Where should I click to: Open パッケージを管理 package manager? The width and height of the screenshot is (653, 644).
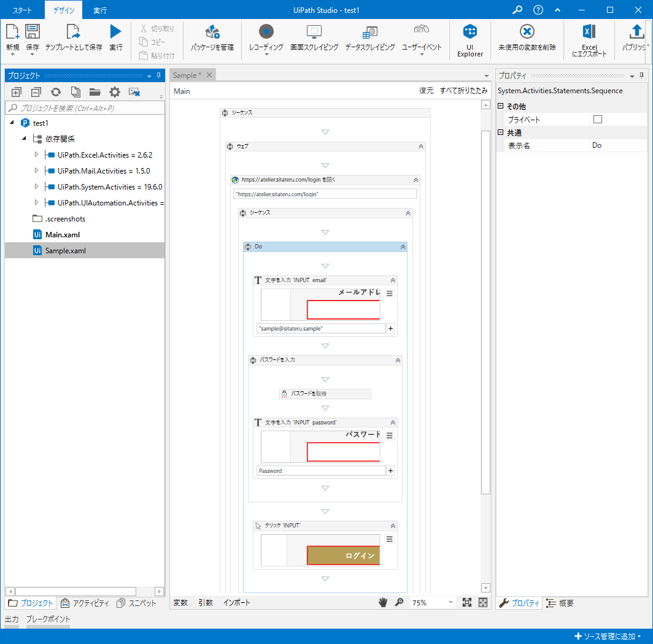tap(212, 32)
